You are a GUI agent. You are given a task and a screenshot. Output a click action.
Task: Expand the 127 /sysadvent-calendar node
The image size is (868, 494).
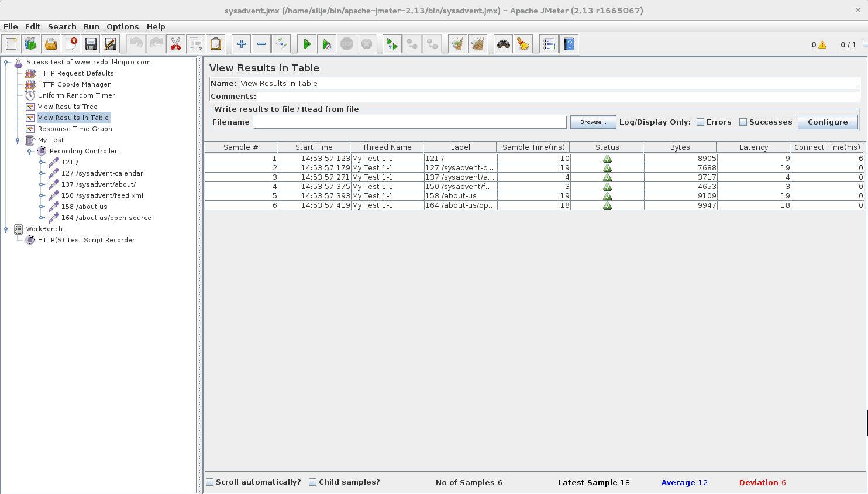pos(42,174)
